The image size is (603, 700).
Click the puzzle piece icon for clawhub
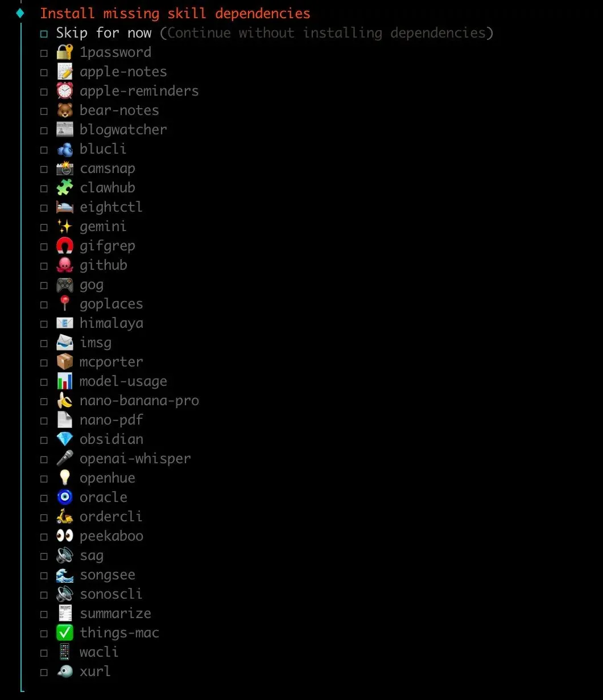[x=64, y=188]
